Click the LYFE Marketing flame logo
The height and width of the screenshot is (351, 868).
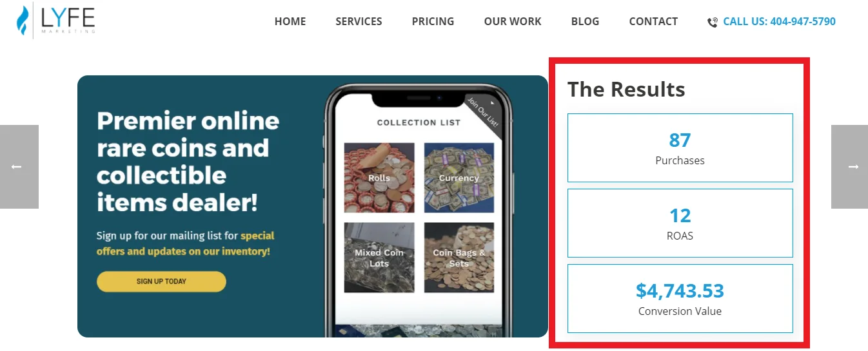[23, 20]
